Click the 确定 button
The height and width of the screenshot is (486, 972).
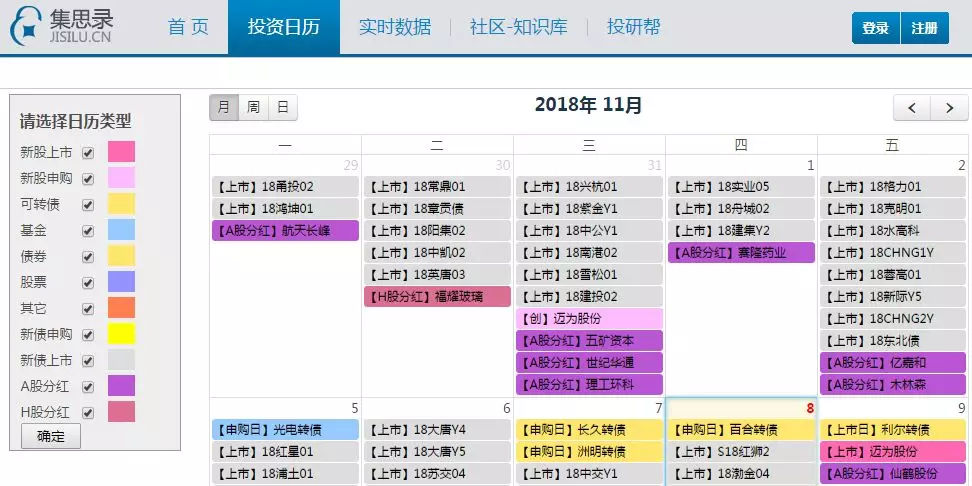(51, 436)
